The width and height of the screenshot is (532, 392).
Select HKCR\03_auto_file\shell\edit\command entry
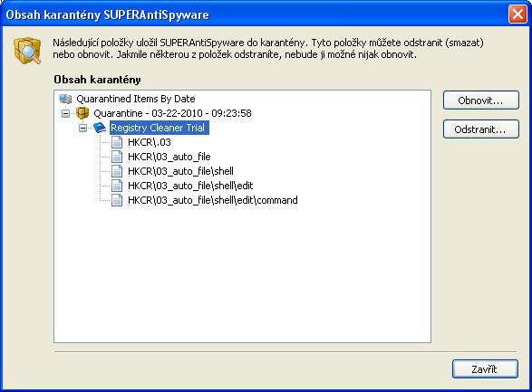pos(213,200)
